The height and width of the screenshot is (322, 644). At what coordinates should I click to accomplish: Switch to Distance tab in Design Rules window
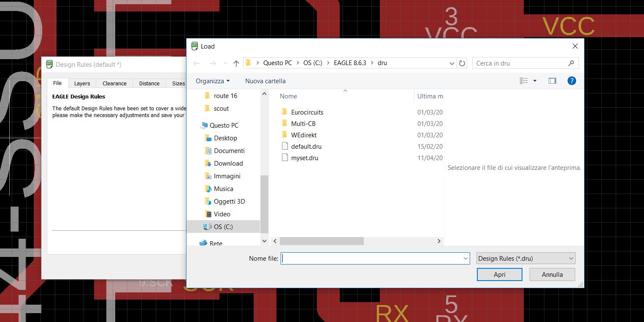click(x=149, y=84)
